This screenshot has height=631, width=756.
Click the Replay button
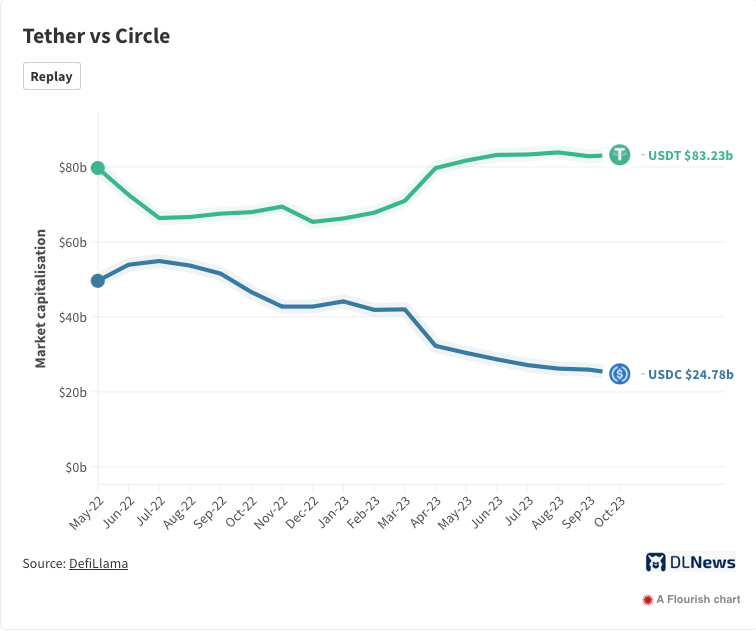tap(52, 76)
